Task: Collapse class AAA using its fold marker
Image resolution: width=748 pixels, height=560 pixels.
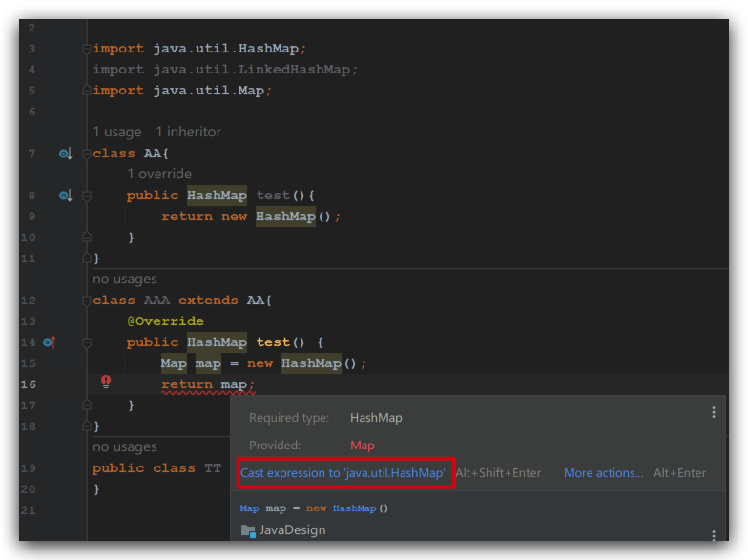Action: pyautogui.click(x=87, y=301)
